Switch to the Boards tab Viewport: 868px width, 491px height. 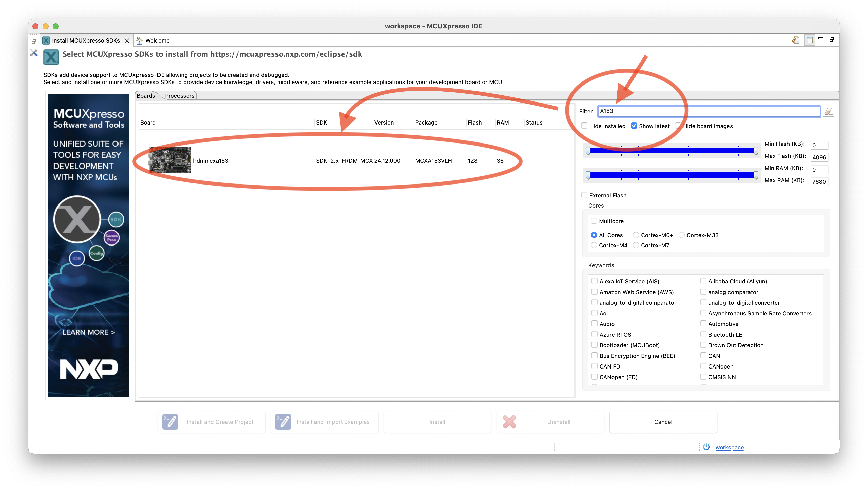[x=146, y=96]
